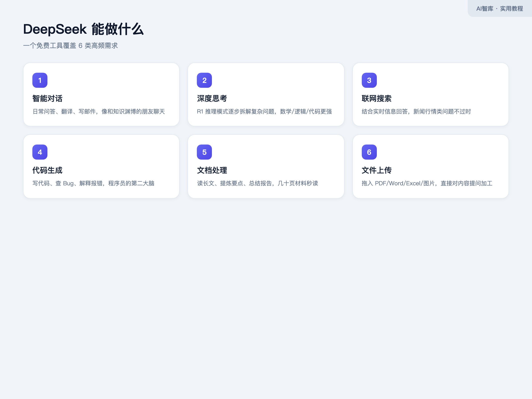Click the AI智库 · 实用教程 corner tag

[500, 9]
